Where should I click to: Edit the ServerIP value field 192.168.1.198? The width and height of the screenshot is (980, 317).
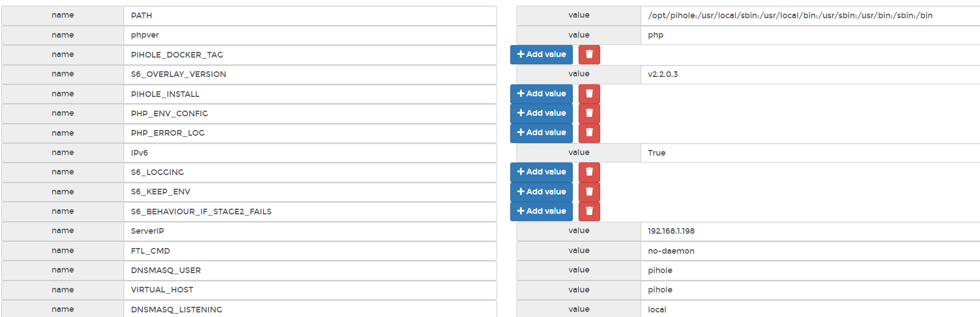click(x=810, y=231)
